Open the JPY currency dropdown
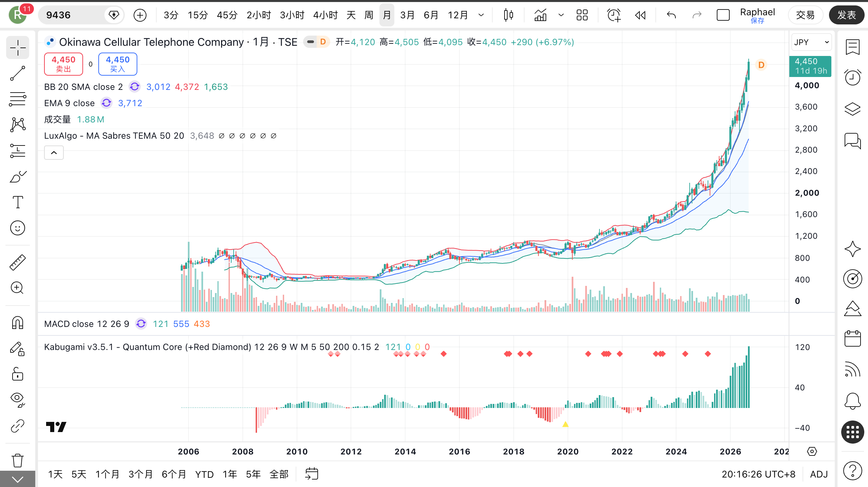The height and width of the screenshot is (487, 868). 811,42
